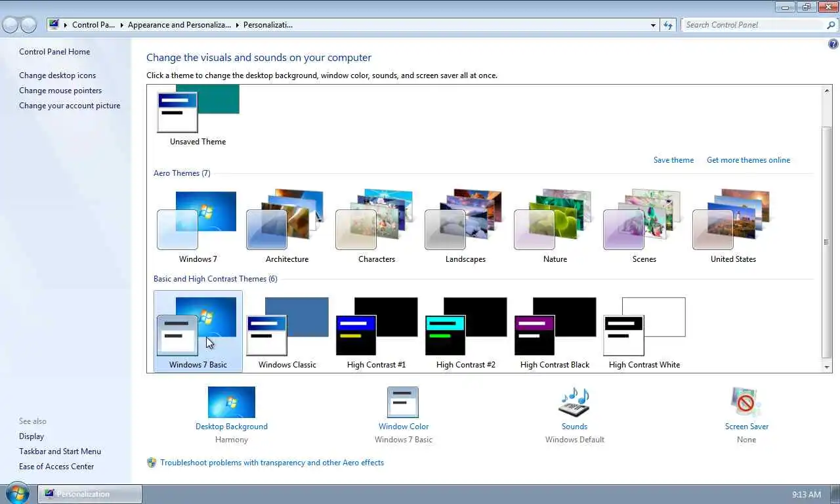Click the address bar refresh button

coord(668,25)
